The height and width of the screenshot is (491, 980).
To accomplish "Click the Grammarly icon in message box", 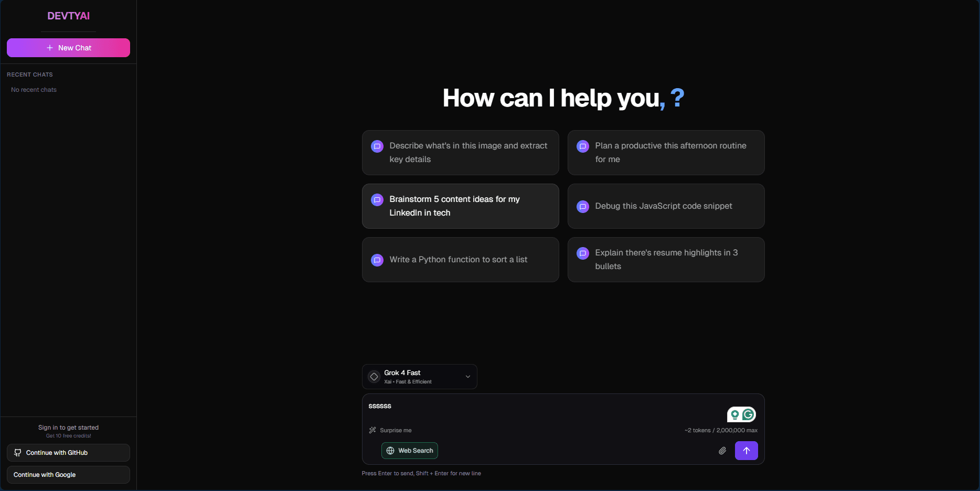I will 748,415.
